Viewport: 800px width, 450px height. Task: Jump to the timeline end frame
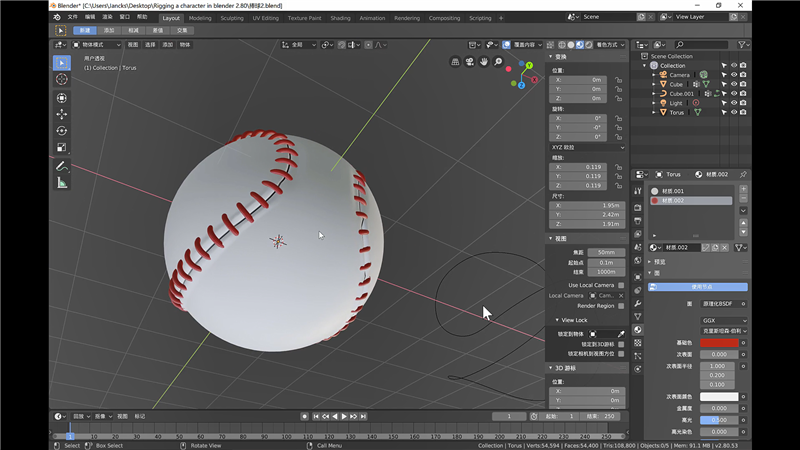[363, 417]
